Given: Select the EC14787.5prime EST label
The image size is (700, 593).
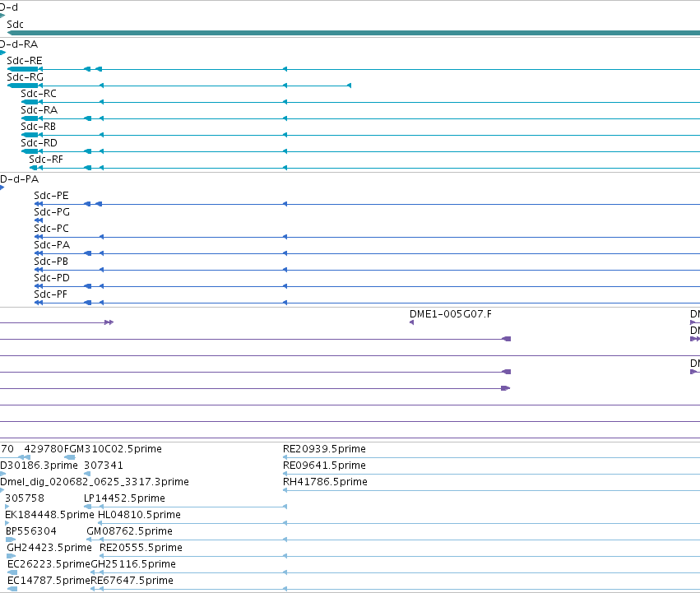Looking at the screenshot, I should coord(49,581).
